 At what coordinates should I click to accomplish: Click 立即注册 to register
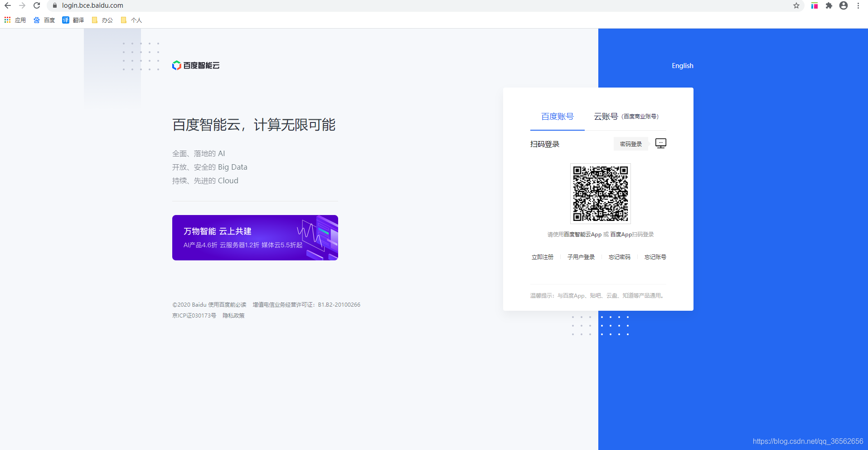(543, 257)
